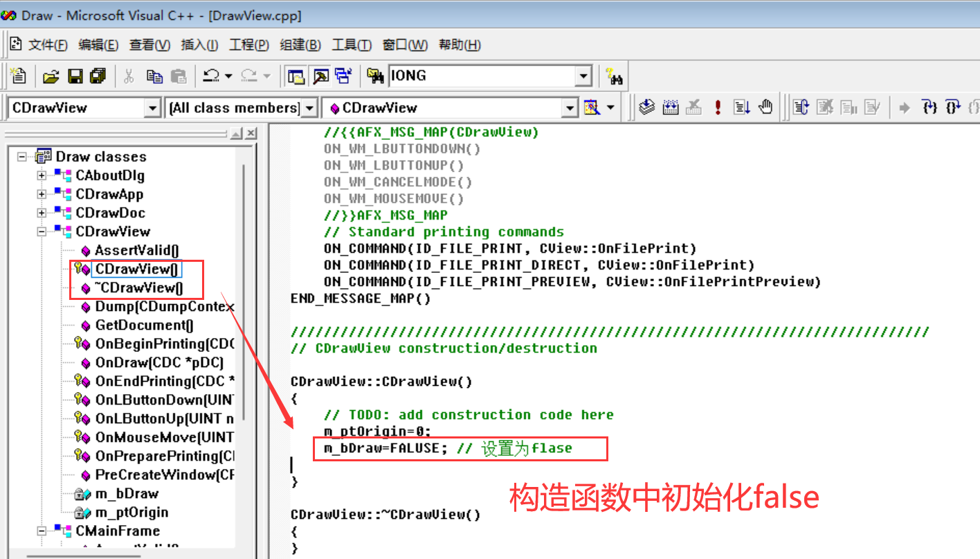
Task: Toggle the Workspace window icon
Action: pos(296,76)
